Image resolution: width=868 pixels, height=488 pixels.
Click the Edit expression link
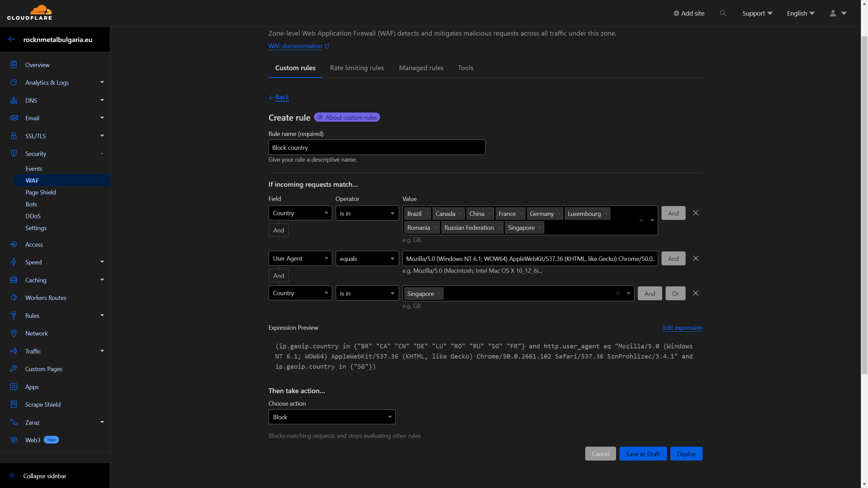click(682, 328)
